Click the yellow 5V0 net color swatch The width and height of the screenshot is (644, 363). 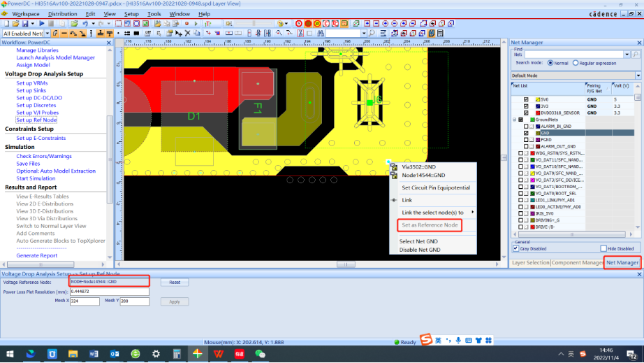538,99
